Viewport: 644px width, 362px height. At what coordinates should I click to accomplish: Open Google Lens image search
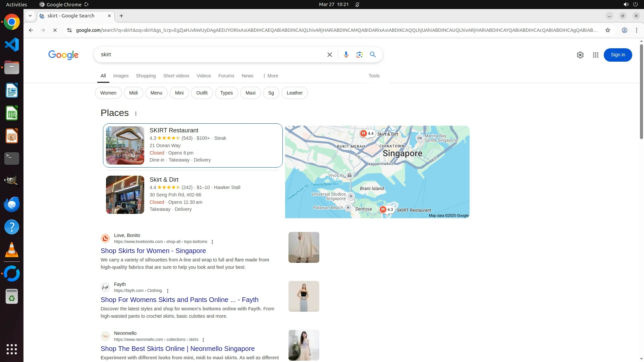pos(359,55)
